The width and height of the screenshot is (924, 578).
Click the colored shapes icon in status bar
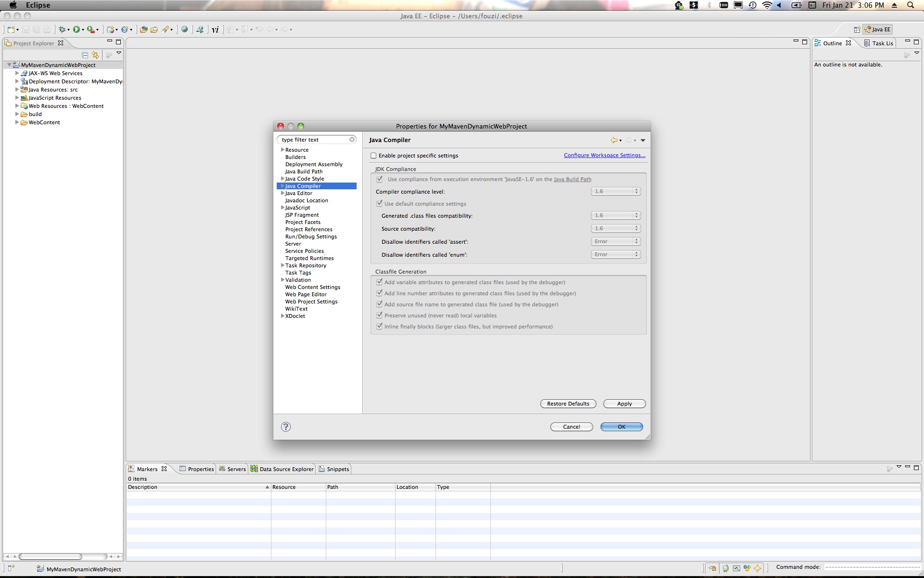747,568
